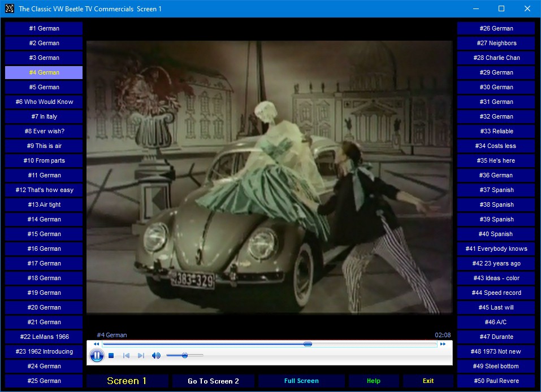Play #49 Steel bottom
This screenshot has height=392, width=541.
[496, 366]
